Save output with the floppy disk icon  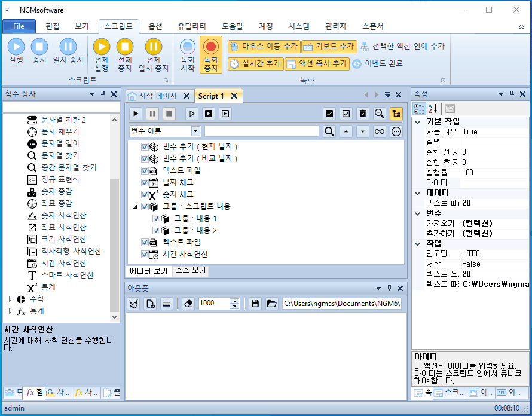click(x=255, y=304)
